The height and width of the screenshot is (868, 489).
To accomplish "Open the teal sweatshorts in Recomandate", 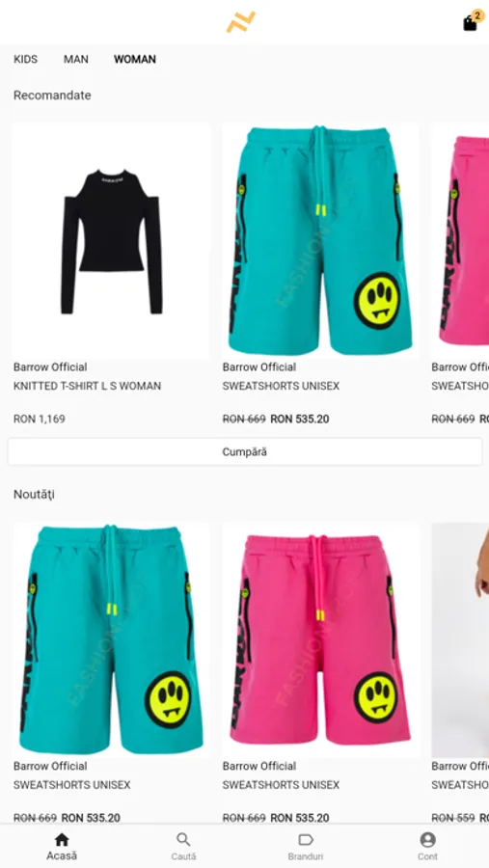I will [320, 241].
